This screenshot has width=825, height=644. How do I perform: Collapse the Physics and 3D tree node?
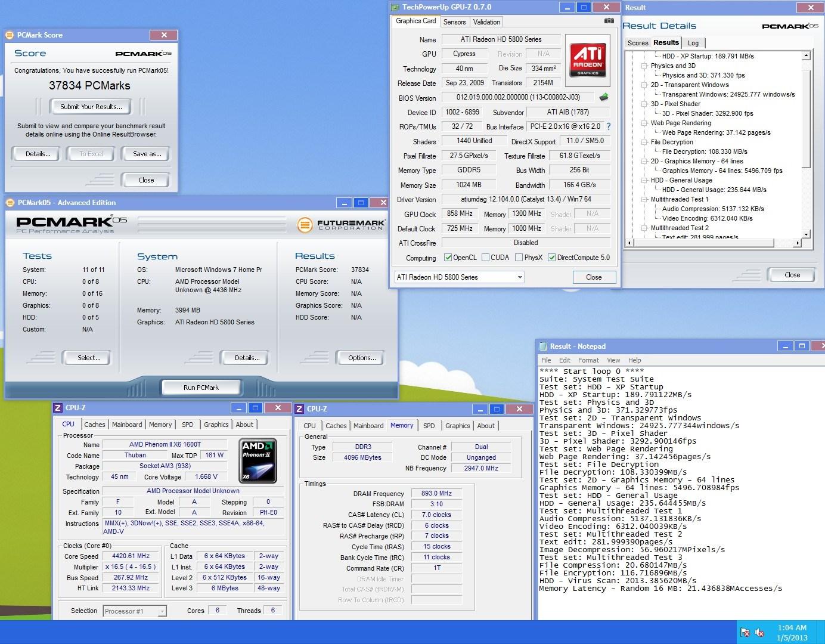(644, 66)
